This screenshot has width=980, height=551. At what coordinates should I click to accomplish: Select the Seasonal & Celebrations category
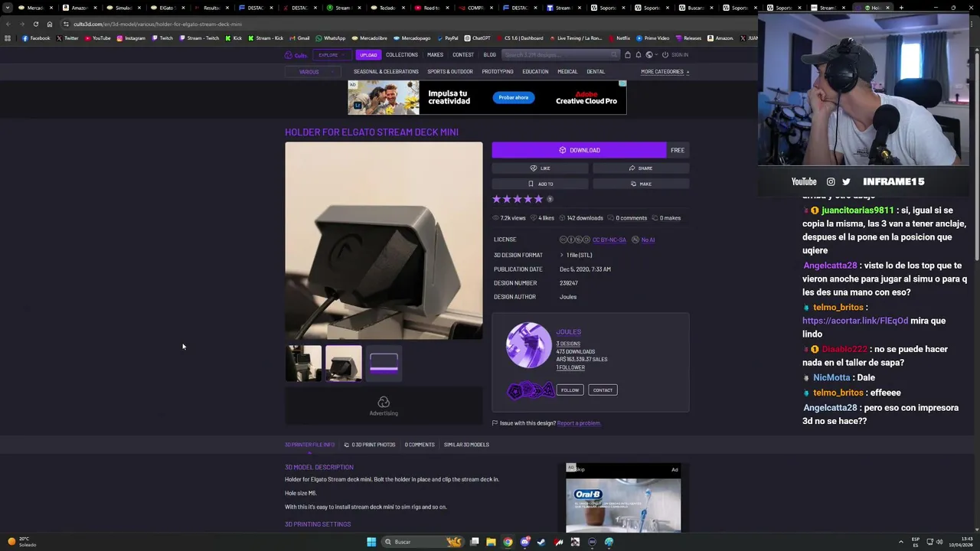click(x=386, y=72)
